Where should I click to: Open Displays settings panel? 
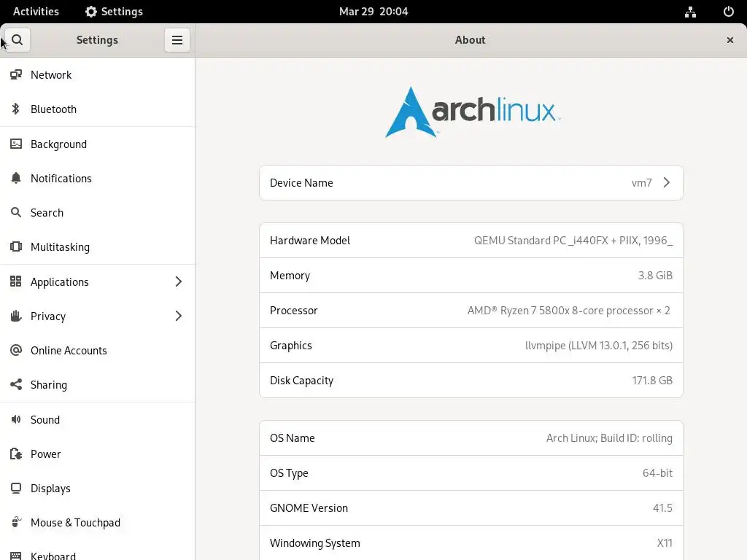coord(98,488)
